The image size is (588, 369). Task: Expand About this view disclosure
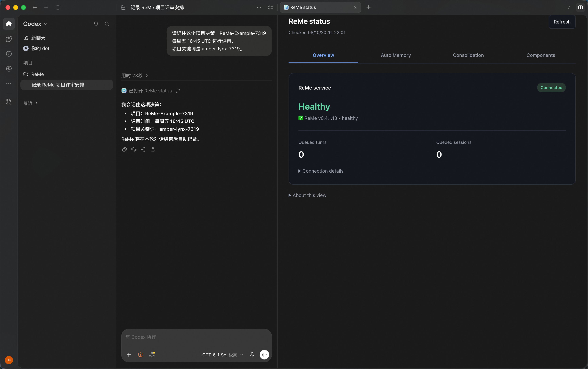(307, 195)
